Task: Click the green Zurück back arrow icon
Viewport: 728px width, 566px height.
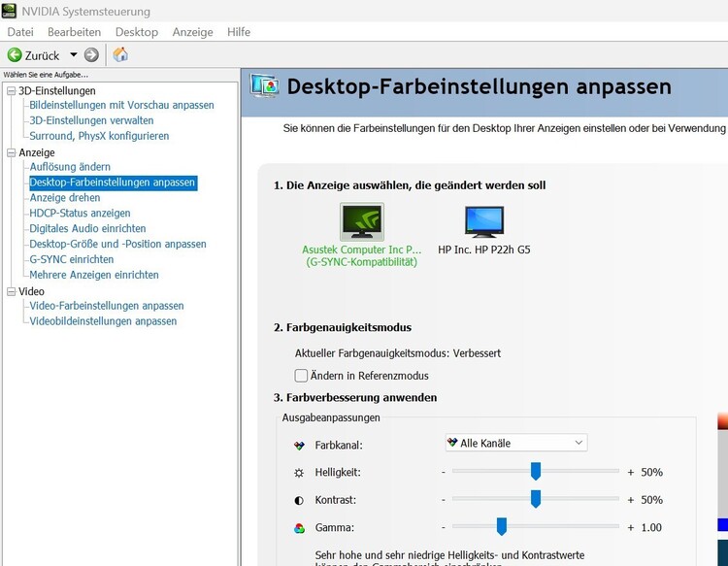Action: coord(15,54)
